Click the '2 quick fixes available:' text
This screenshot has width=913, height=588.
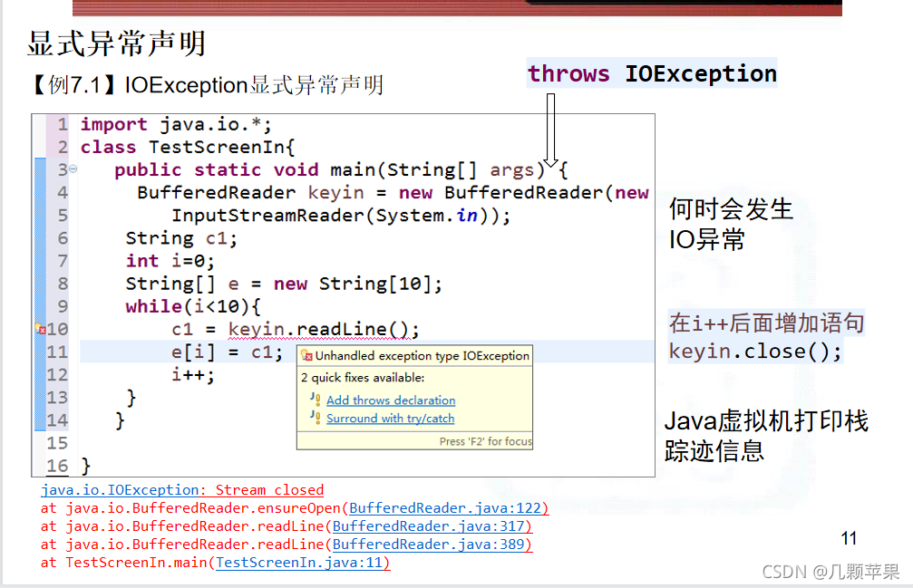pyautogui.click(x=363, y=378)
